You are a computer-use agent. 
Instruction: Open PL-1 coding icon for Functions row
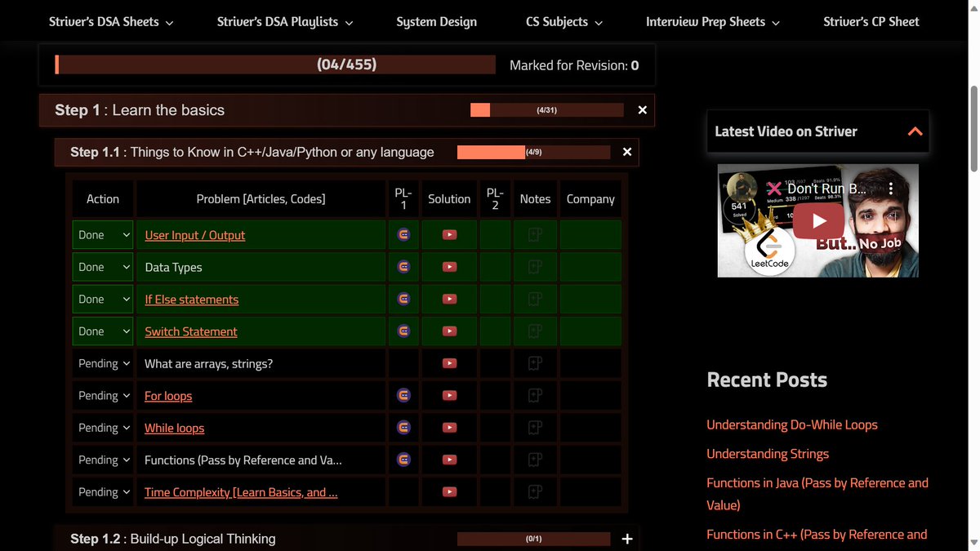click(403, 460)
